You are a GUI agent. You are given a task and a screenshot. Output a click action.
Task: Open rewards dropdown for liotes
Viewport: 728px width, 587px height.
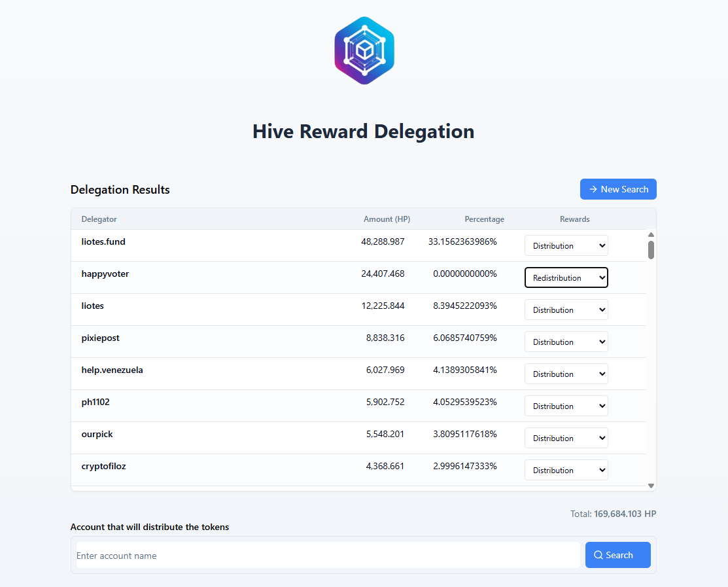566,310
